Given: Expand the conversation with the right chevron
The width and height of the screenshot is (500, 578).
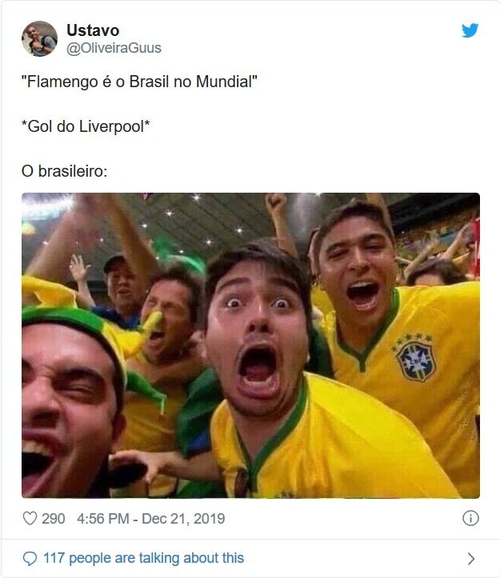Looking at the screenshot, I should pos(471,559).
